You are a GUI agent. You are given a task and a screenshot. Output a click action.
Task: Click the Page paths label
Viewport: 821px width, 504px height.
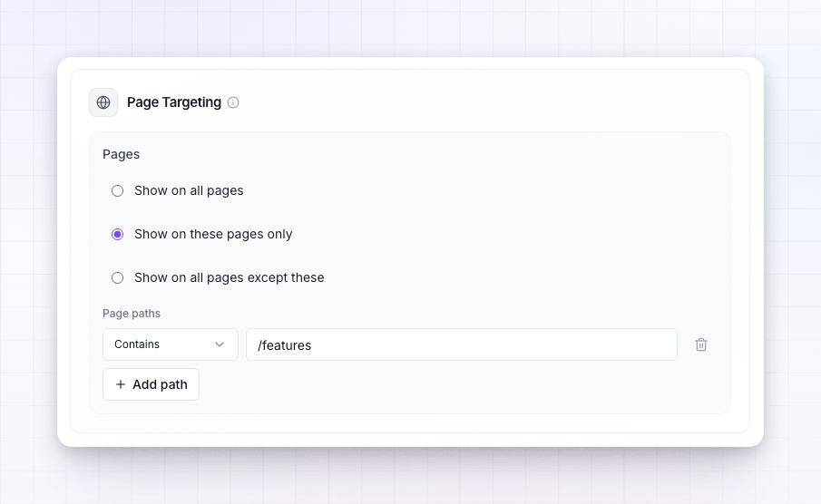pyautogui.click(x=132, y=314)
